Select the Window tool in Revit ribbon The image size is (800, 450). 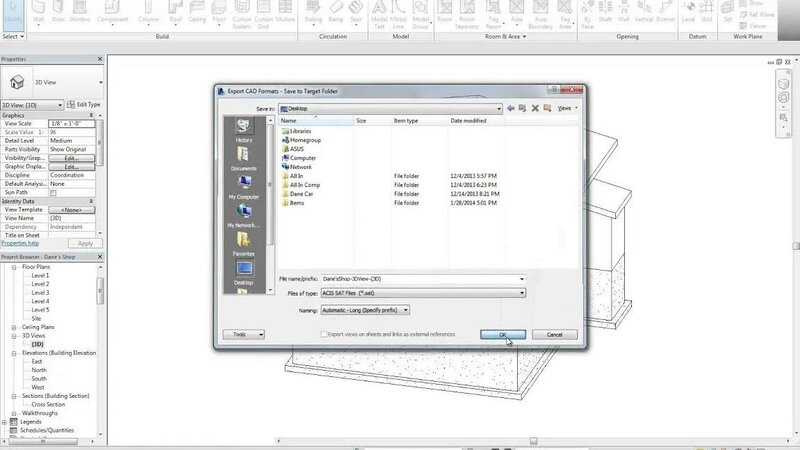click(80, 13)
